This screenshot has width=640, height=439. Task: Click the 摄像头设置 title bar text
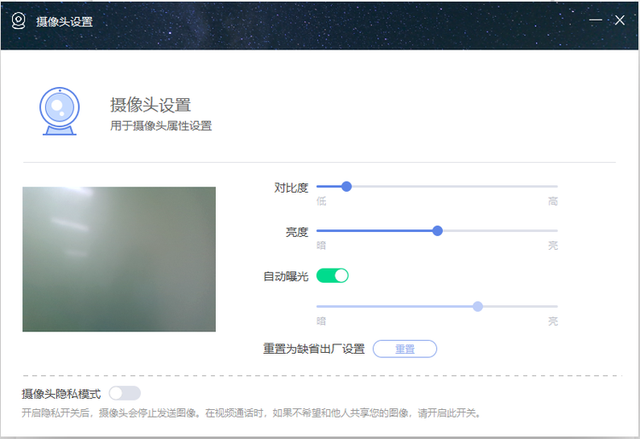tap(64, 22)
